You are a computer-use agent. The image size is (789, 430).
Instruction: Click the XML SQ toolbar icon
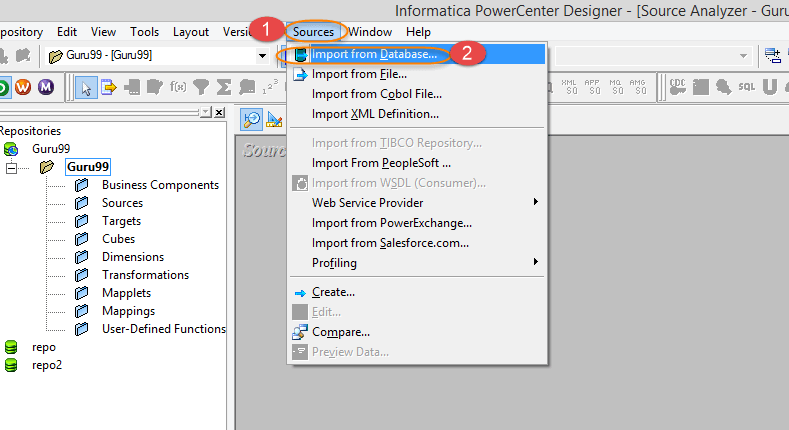point(569,87)
